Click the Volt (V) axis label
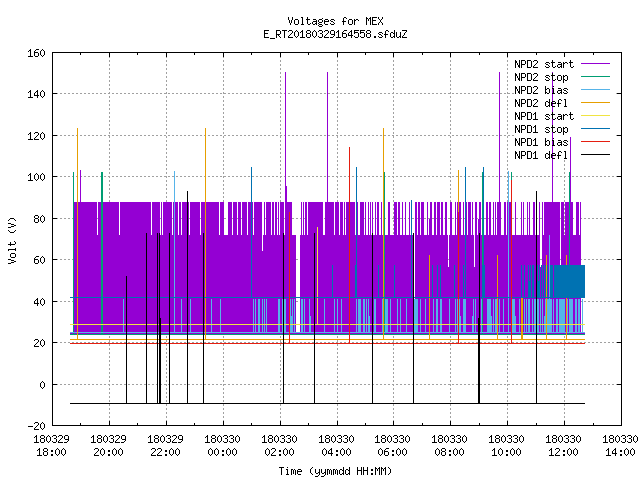The width and height of the screenshot is (640, 480). [12, 240]
